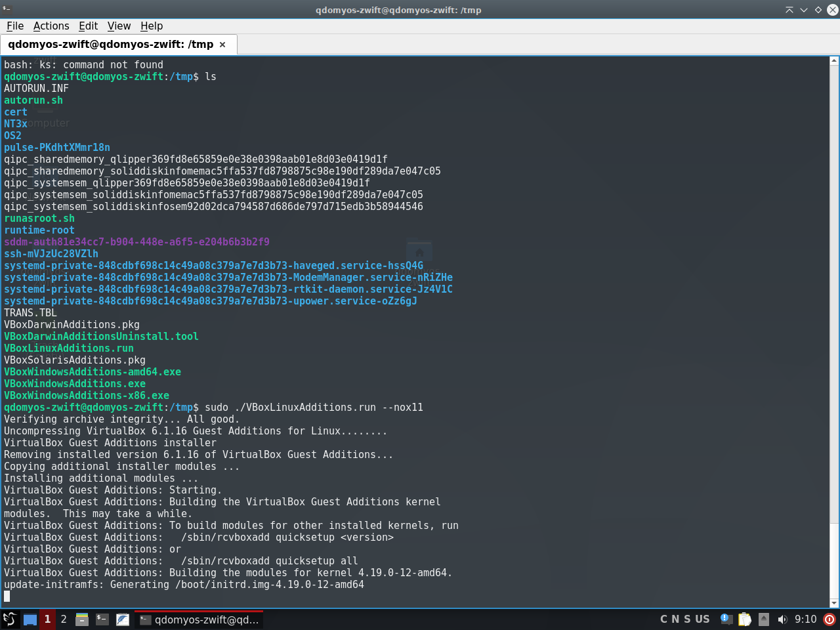Click the VBoxWindowsAdditions-x86.exe entry
This screenshot has height=630, width=840.
[x=87, y=395]
